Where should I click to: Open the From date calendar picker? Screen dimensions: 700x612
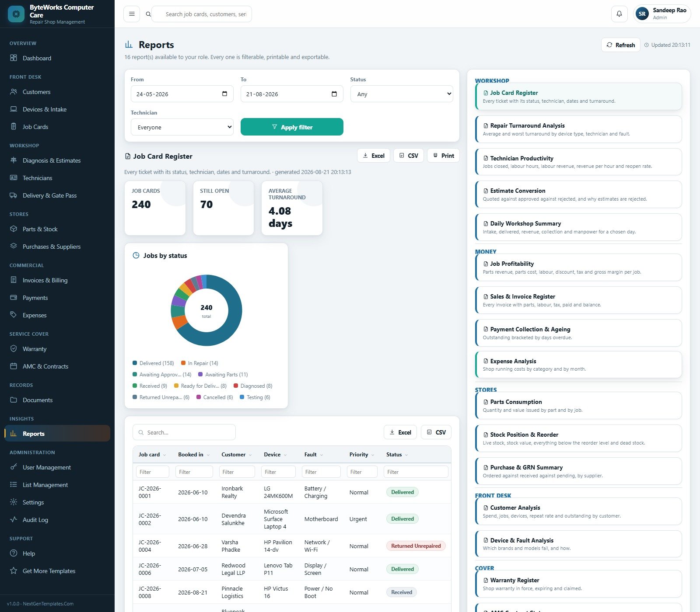tap(224, 94)
